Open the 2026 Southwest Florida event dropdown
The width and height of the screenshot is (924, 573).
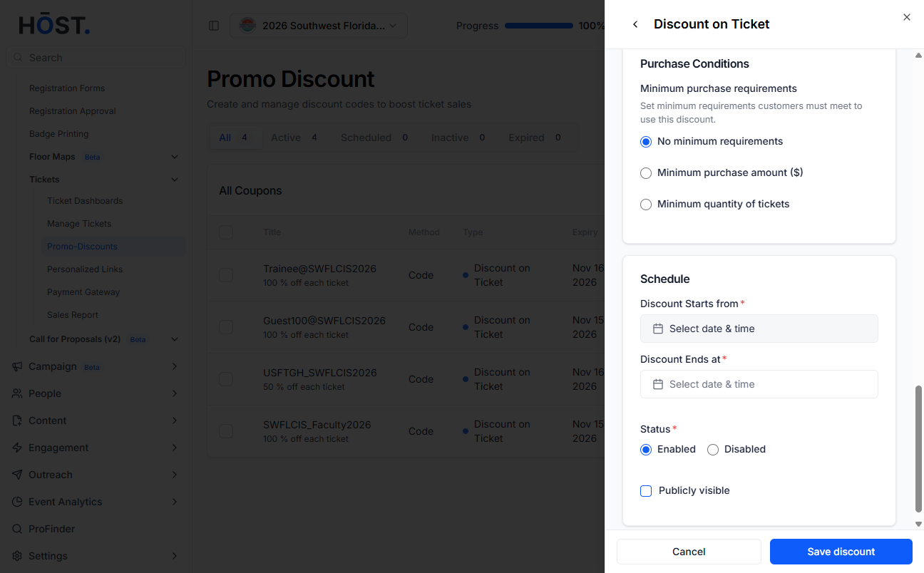click(x=319, y=26)
